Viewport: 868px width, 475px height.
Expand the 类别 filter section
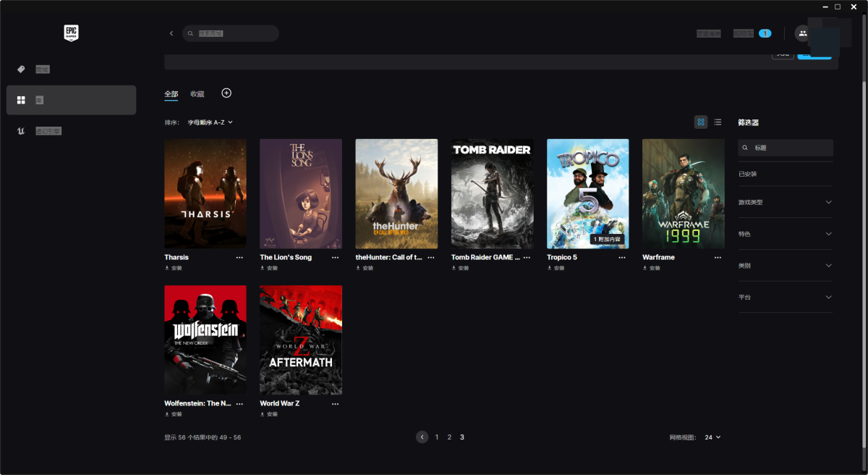(x=786, y=266)
